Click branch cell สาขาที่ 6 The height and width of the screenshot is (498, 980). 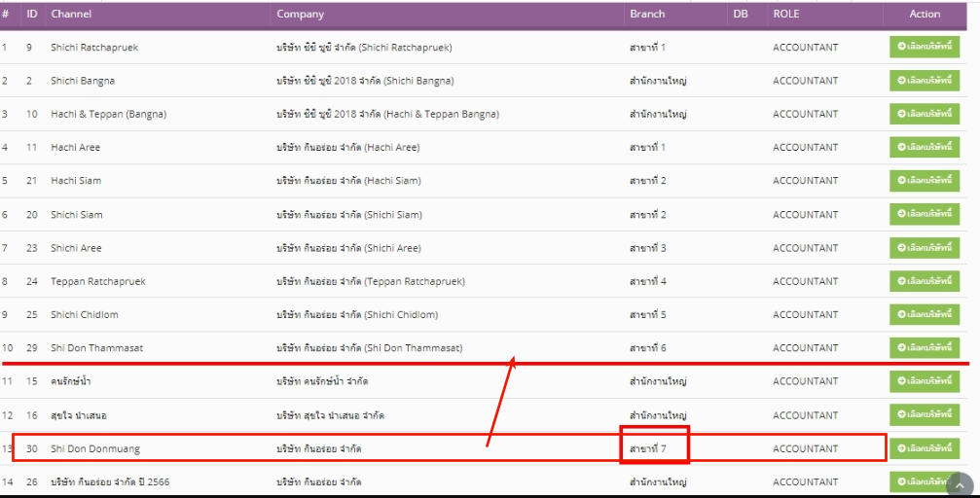[647, 348]
